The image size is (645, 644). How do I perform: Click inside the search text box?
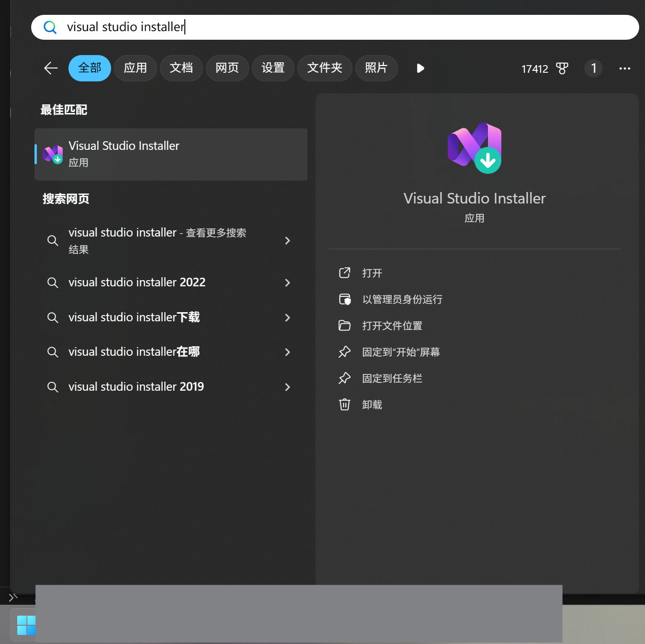tap(335, 27)
